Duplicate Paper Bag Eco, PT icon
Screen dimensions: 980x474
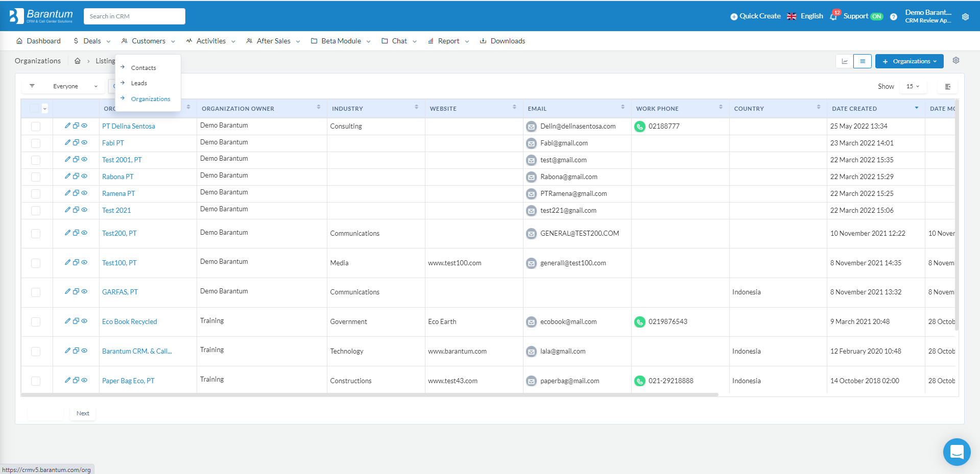coord(76,380)
